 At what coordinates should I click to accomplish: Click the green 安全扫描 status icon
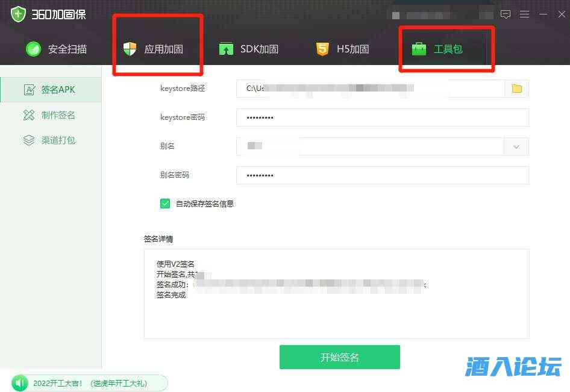point(33,49)
